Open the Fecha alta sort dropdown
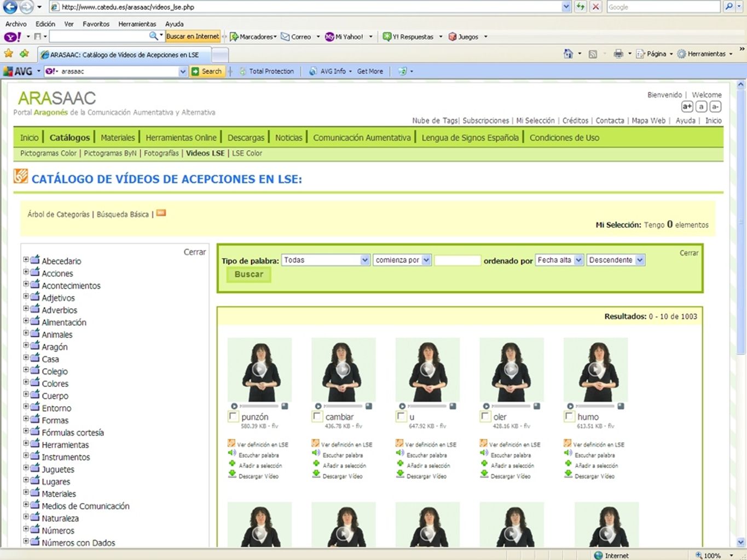This screenshot has height=560, width=747. (559, 260)
